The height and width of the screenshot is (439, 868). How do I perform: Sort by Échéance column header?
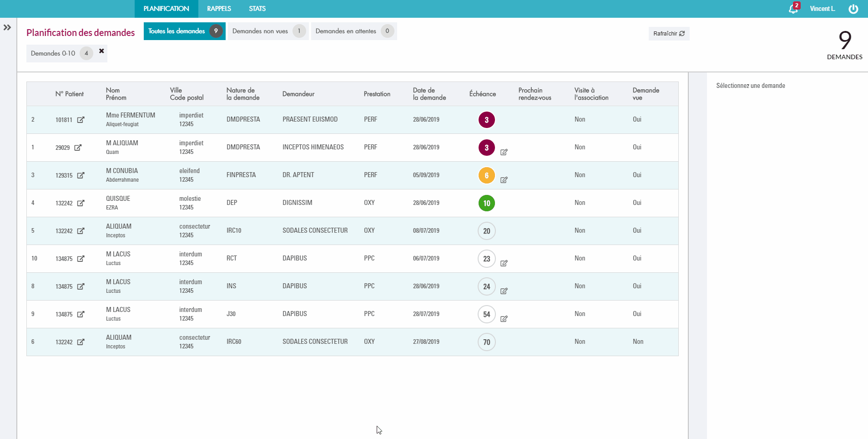click(x=482, y=94)
